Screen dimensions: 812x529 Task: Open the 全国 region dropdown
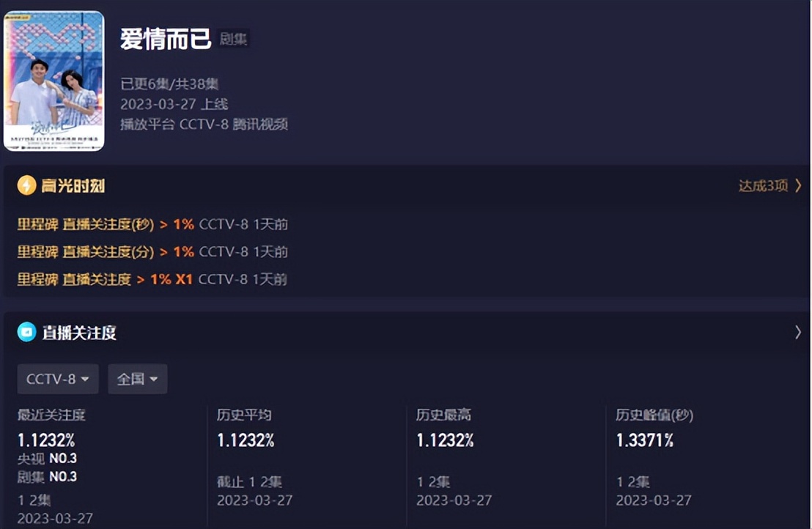[137, 380]
